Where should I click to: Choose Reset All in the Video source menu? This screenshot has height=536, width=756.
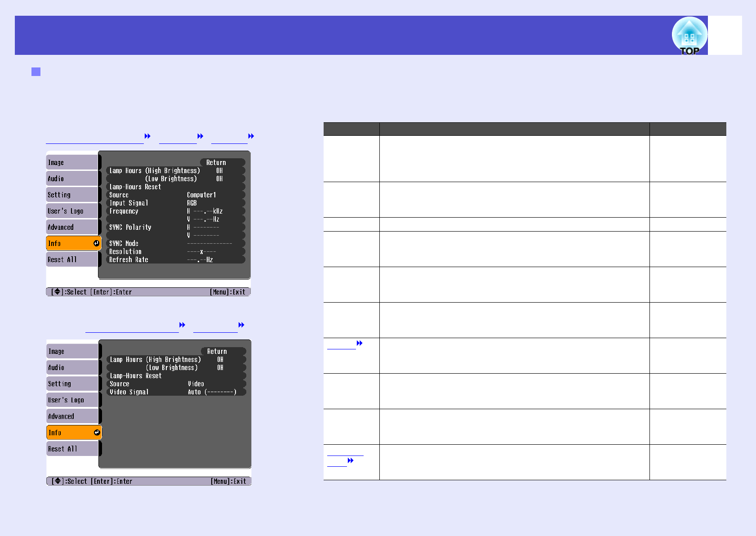click(x=72, y=449)
